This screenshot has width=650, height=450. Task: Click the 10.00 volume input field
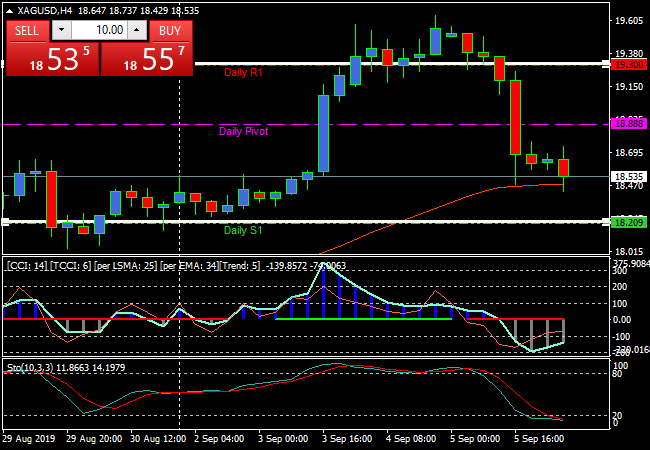tap(98, 31)
